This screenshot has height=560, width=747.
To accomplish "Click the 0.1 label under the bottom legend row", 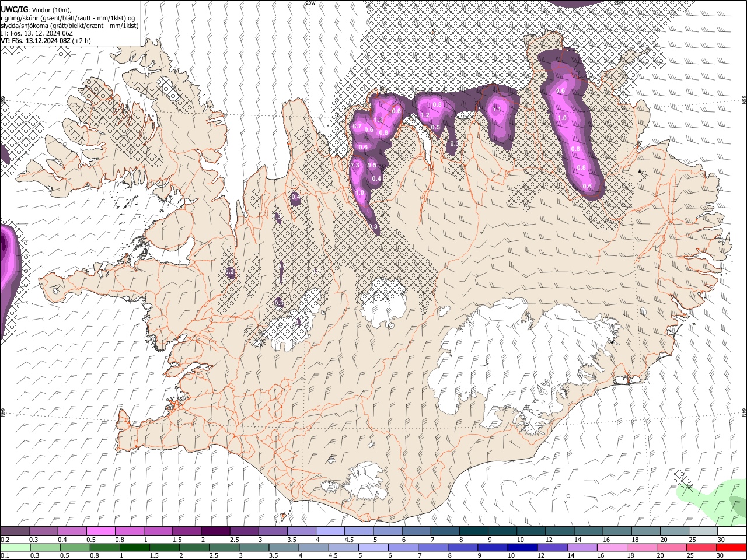I will click(x=5, y=556).
